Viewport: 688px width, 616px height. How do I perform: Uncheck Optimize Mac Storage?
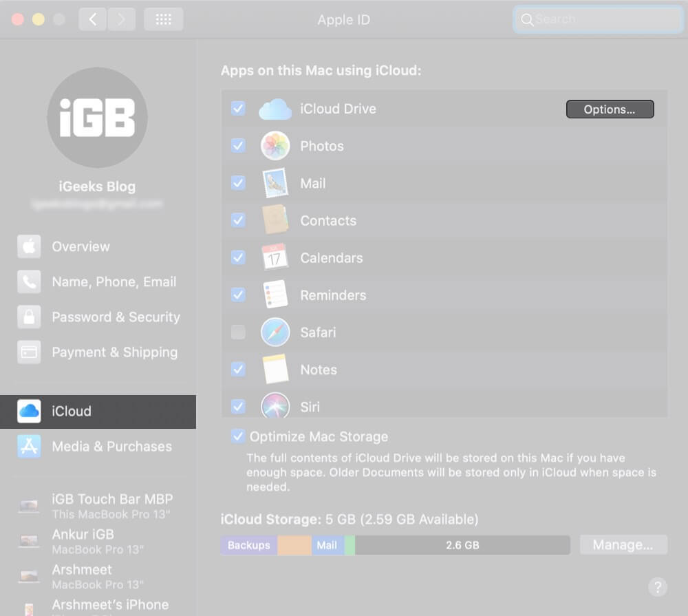tap(237, 436)
